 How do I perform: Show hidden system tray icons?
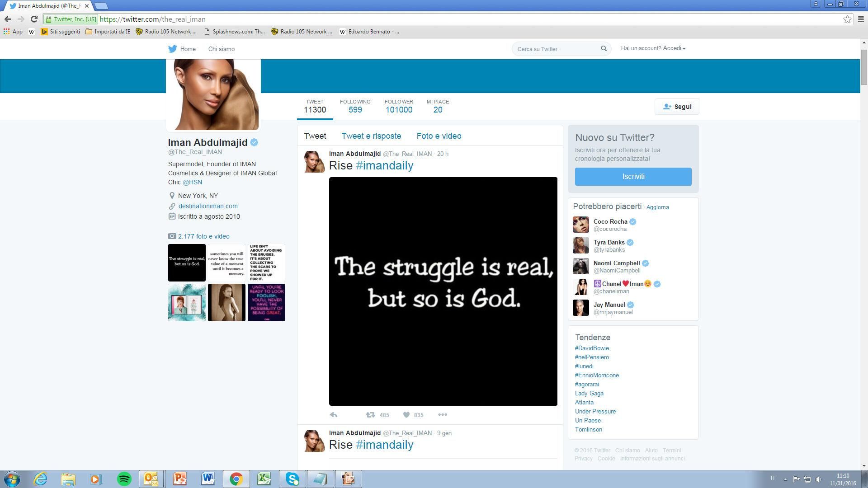point(785,479)
